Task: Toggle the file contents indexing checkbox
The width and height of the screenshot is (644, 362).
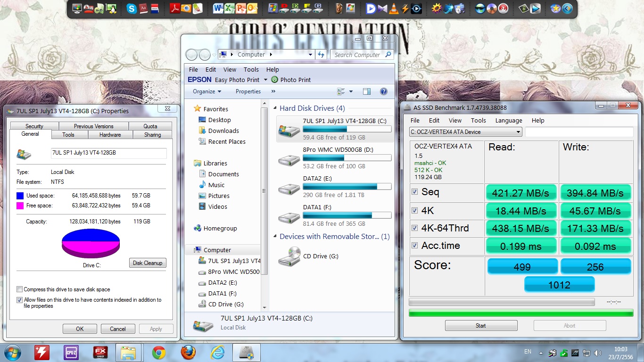Action: pyautogui.click(x=19, y=300)
